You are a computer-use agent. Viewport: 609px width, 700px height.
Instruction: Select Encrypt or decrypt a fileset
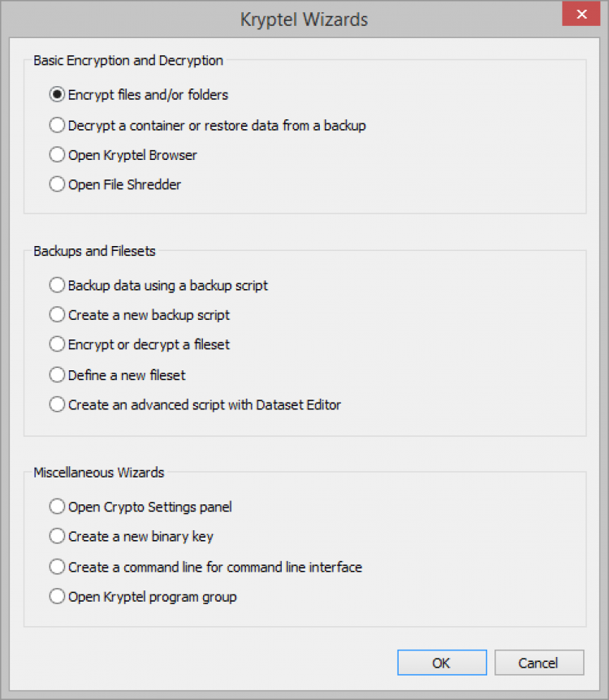[x=57, y=344]
